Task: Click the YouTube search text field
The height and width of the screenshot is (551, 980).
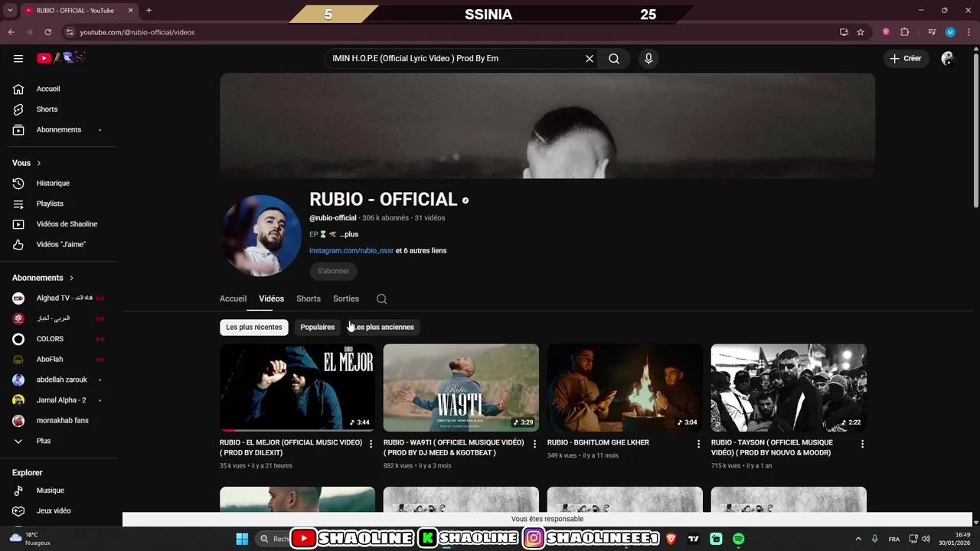Action: point(456,58)
